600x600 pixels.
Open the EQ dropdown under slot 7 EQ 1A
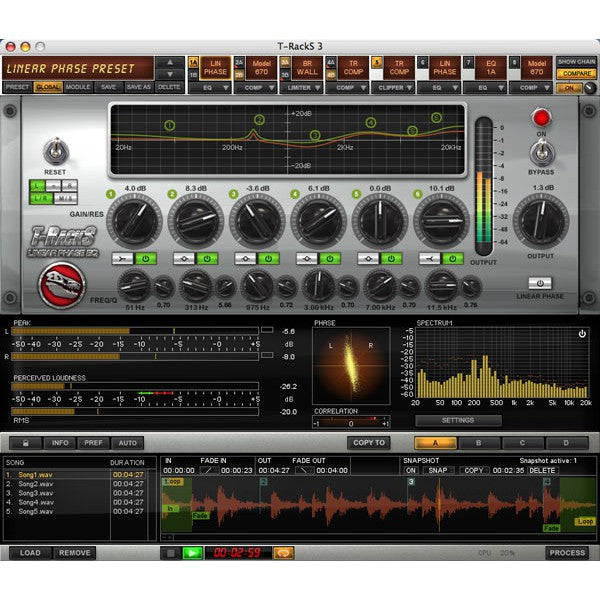coord(486,88)
